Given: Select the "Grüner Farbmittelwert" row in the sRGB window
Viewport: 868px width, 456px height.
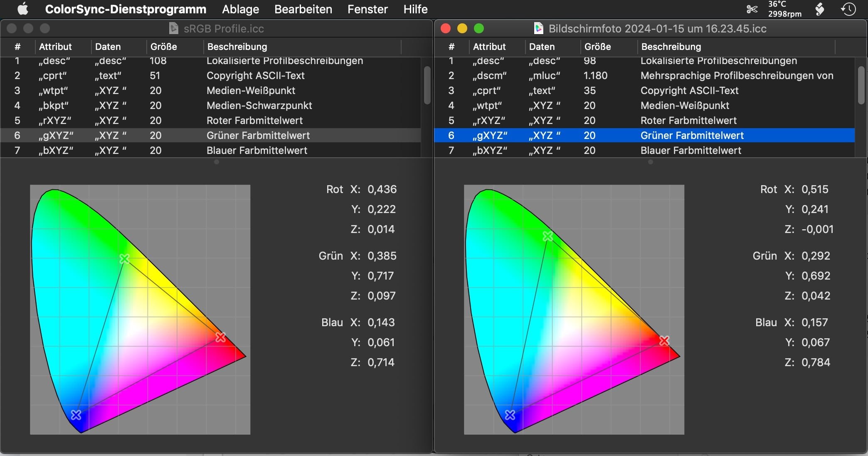Looking at the screenshot, I should click(x=210, y=136).
